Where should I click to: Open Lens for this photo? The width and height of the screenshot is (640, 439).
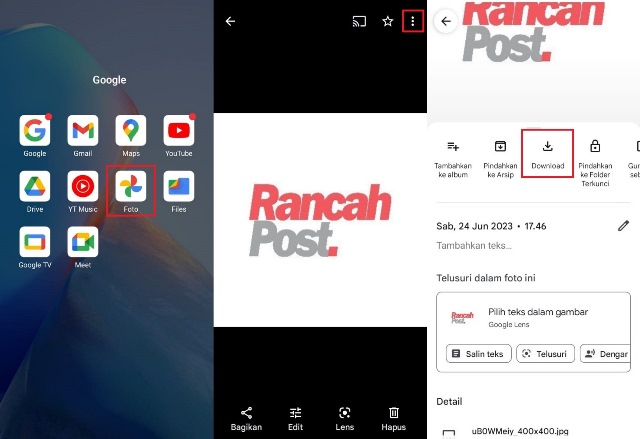pyautogui.click(x=344, y=419)
